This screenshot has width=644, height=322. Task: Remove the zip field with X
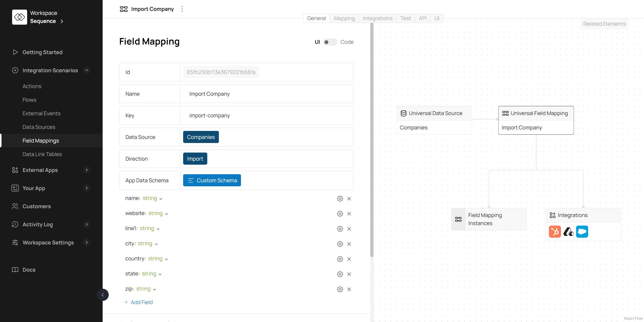click(349, 289)
